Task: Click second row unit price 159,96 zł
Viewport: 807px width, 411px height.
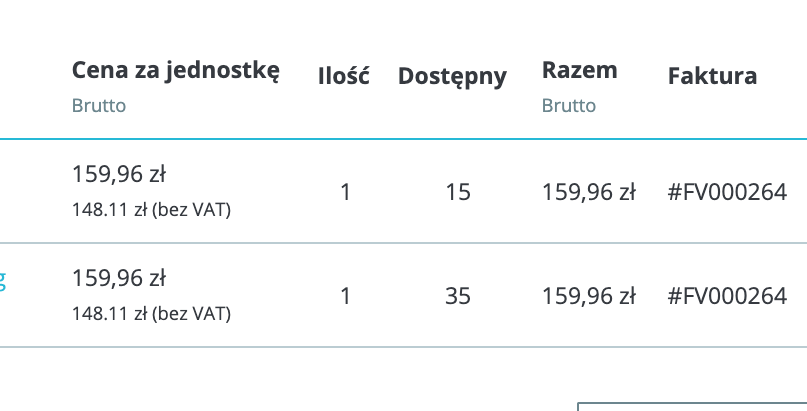Action: pos(119,279)
